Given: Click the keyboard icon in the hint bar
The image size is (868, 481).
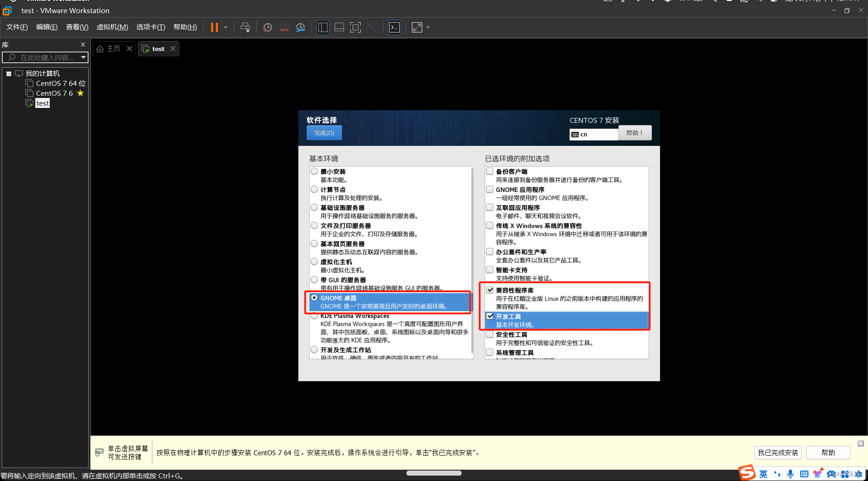Looking at the screenshot, I should pyautogui.click(x=99, y=452).
